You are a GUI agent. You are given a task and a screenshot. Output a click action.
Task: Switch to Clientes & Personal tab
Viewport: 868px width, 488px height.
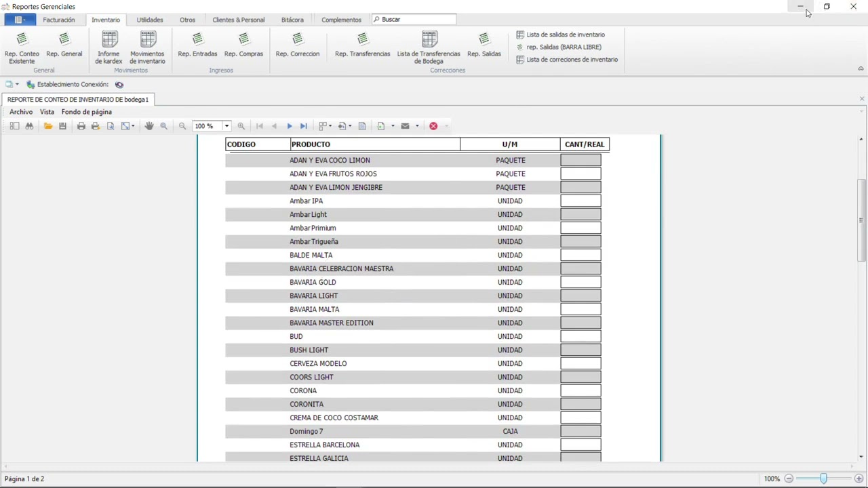pyautogui.click(x=239, y=20)
